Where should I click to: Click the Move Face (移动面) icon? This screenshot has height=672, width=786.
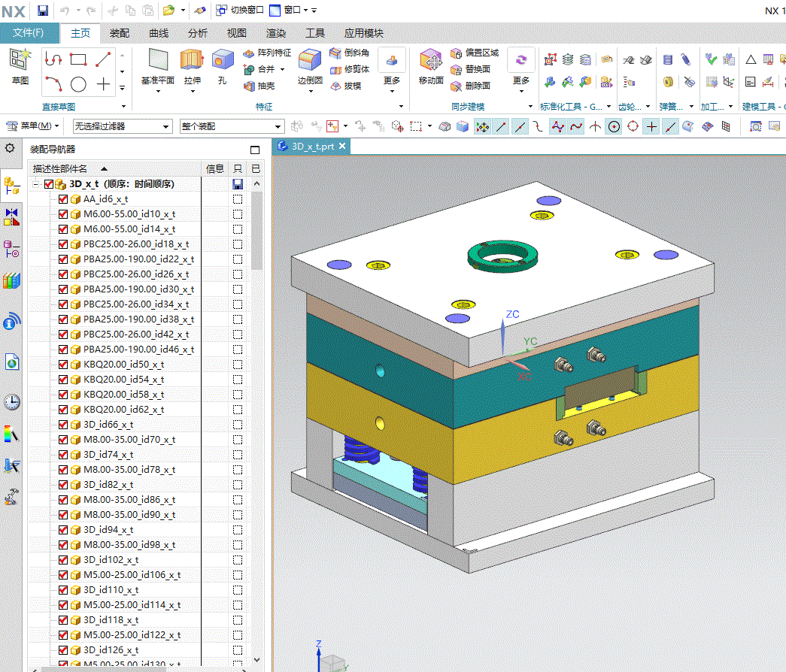tap(430, 59)
